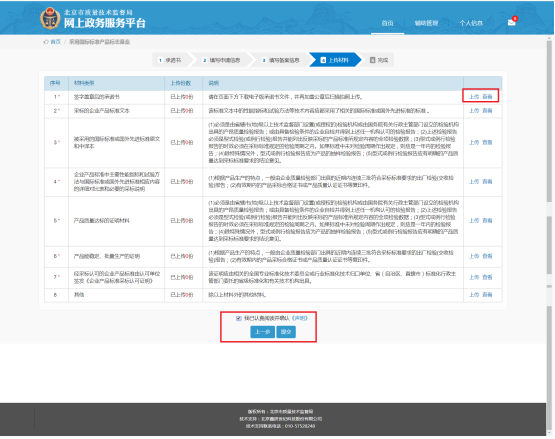Go to step 1 承诺书
555x439 pixels.
(171, 60)
